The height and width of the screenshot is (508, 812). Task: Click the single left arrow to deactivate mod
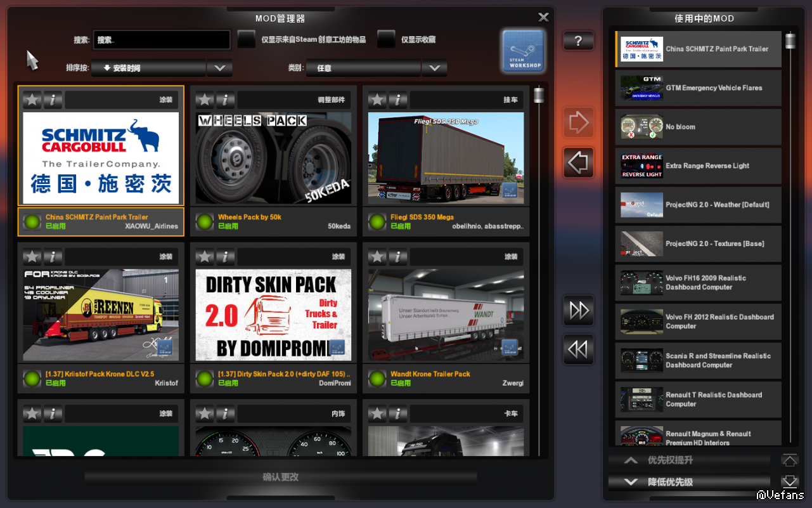click(578, 163)
